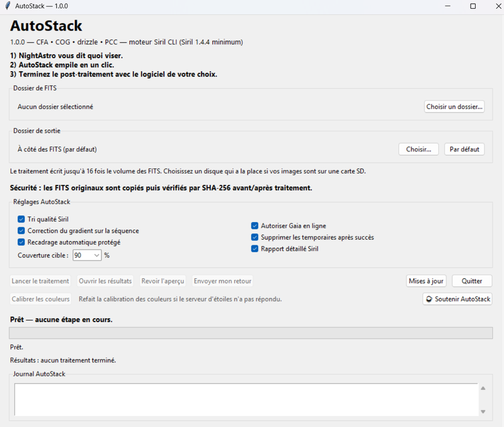504x427 pixels.
Task: Toggle the Tri qualité Siril checkbox
Action: 21,219
